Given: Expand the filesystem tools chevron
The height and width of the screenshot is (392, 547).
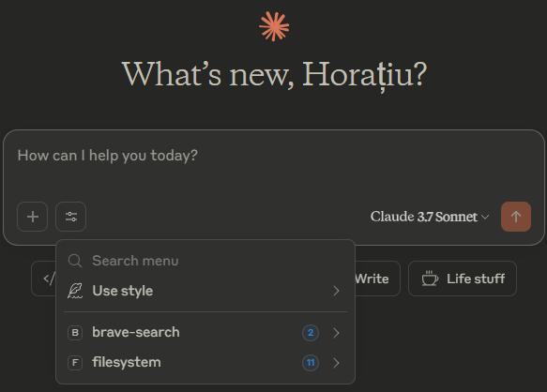Looking at the screenshot, I should point(336,363).
